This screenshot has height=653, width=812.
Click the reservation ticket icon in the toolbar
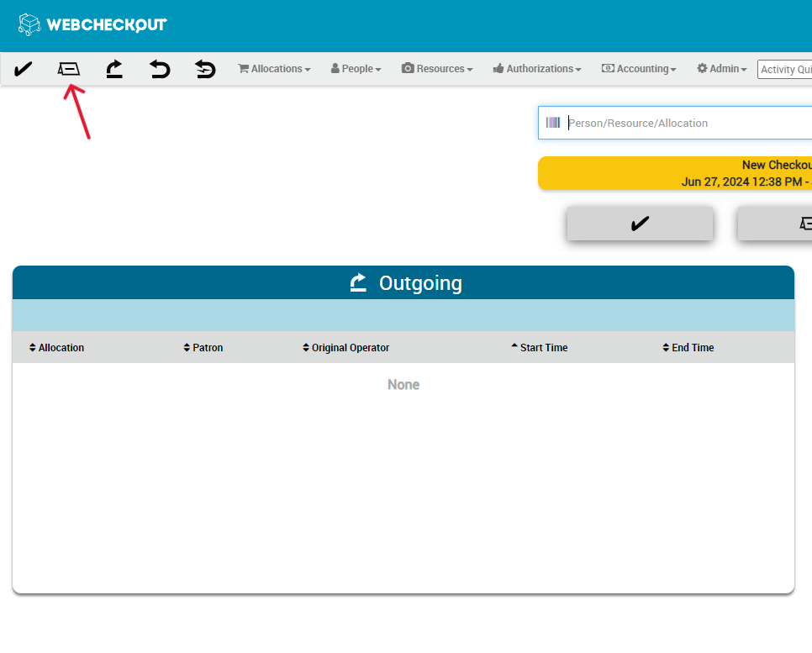[x=68, y=68]
